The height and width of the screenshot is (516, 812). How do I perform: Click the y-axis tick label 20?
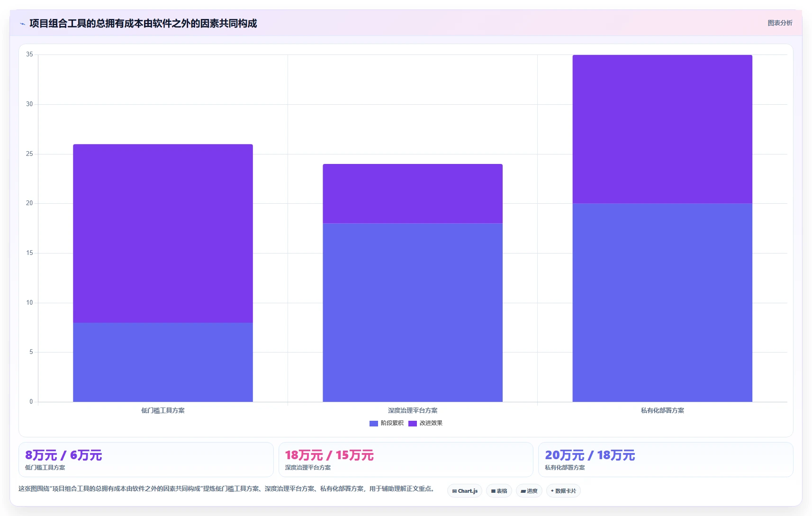point(29,203)
